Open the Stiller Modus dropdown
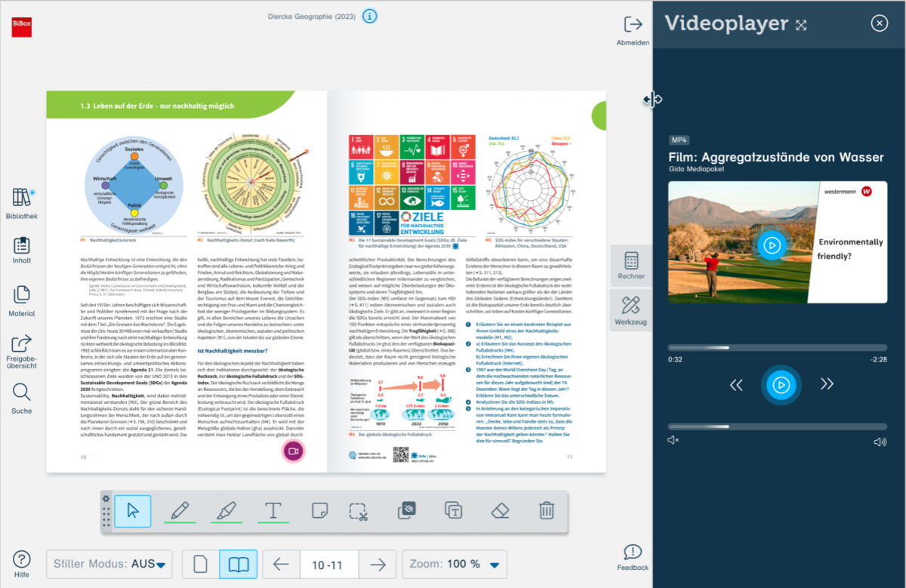 110,564
